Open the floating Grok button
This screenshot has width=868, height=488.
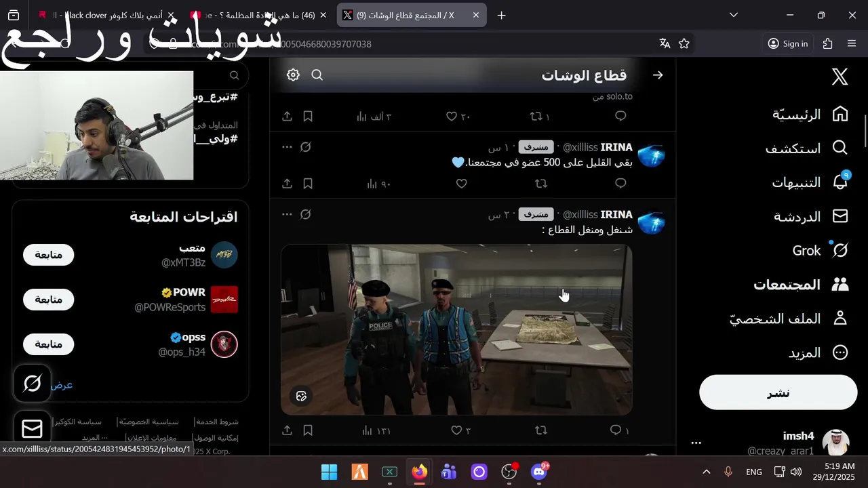[33, 384]
